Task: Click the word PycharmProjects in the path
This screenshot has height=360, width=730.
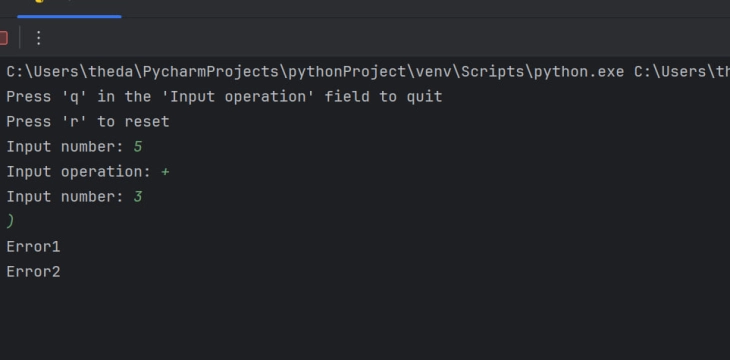Action: [x=210, y=72]
